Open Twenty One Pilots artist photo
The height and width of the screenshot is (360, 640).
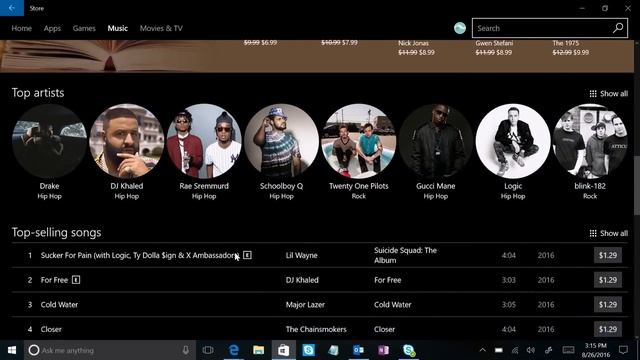click(359, 141)
